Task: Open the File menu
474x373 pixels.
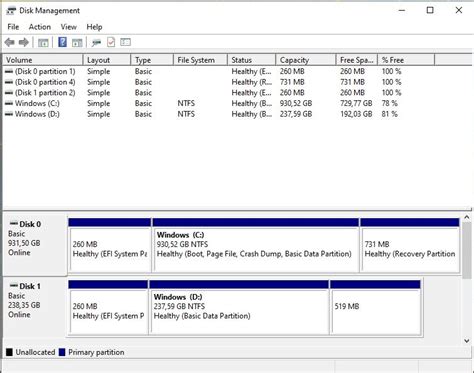Action: click(13, 27)
